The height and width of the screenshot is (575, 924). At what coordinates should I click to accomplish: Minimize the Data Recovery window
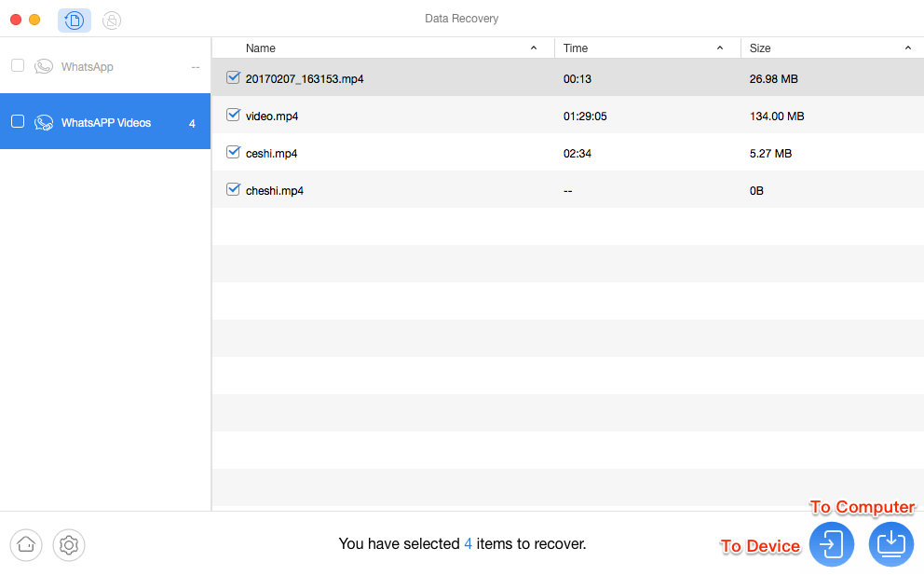[34, 21]
